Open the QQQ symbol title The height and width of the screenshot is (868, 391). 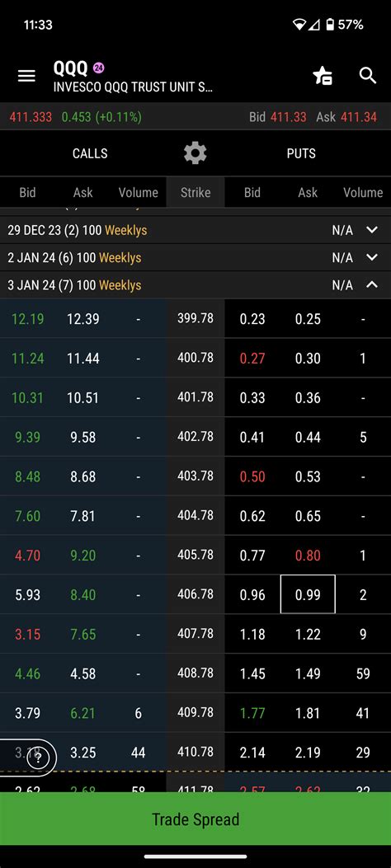pyautogui.click(x=70, y=68)
